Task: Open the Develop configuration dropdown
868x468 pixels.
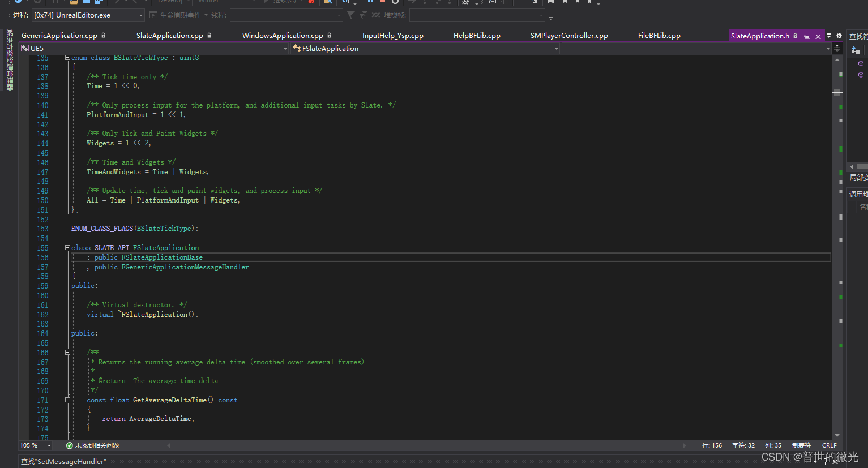Action: [x=173, y=2]
